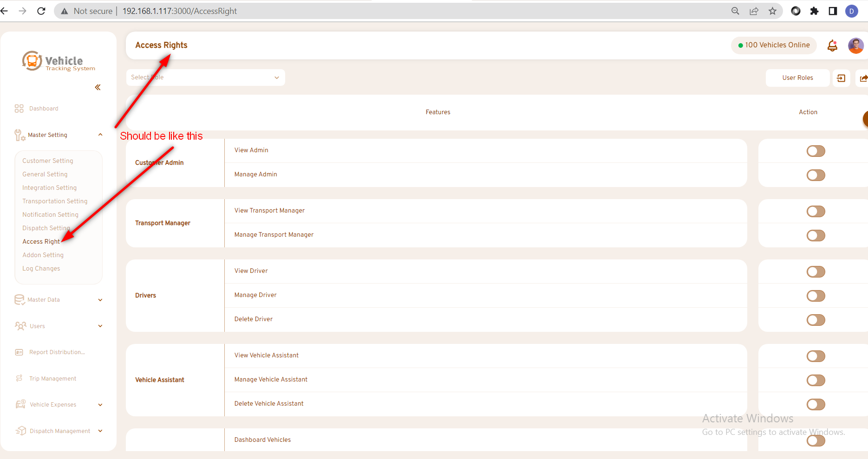Click the browser address bar URL

tap(180, 11)
